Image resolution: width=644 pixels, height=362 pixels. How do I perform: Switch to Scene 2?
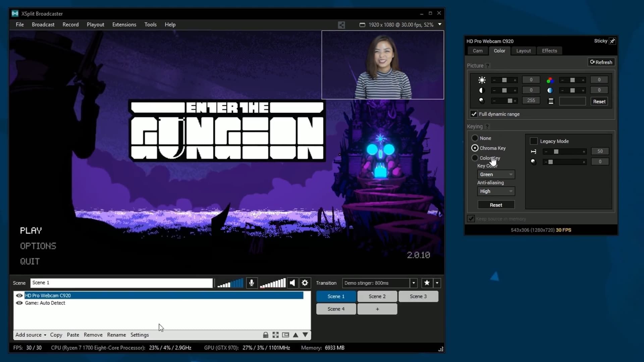tap(377, 296)
